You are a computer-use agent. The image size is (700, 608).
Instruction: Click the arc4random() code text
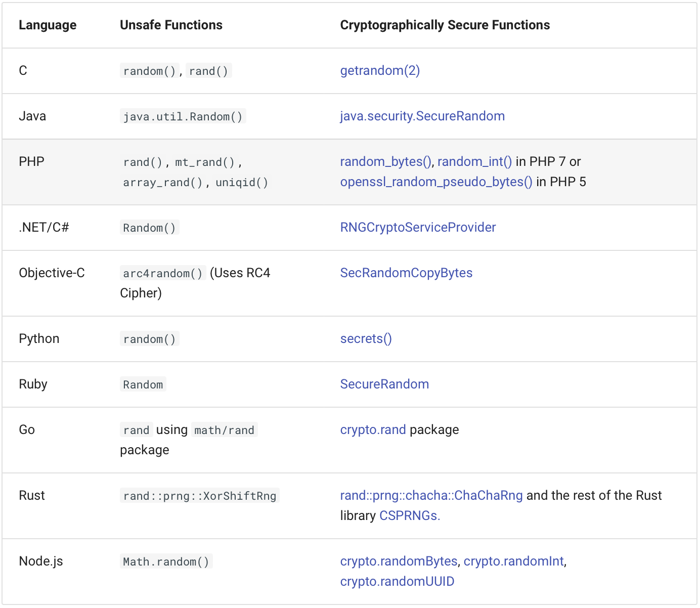[x=163, y=273]
